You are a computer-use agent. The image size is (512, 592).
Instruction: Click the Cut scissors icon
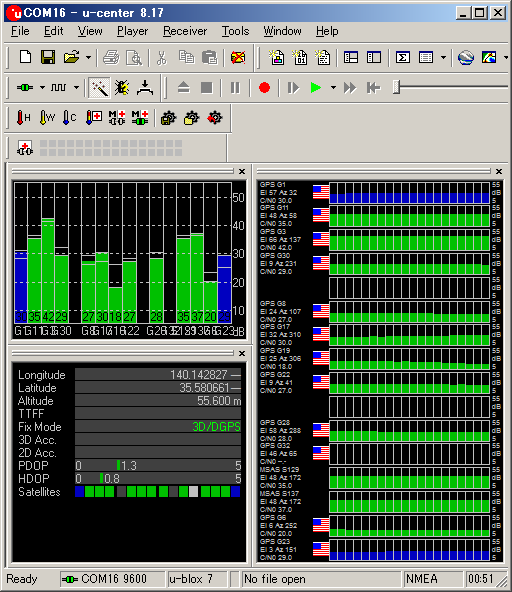point(162,58)
